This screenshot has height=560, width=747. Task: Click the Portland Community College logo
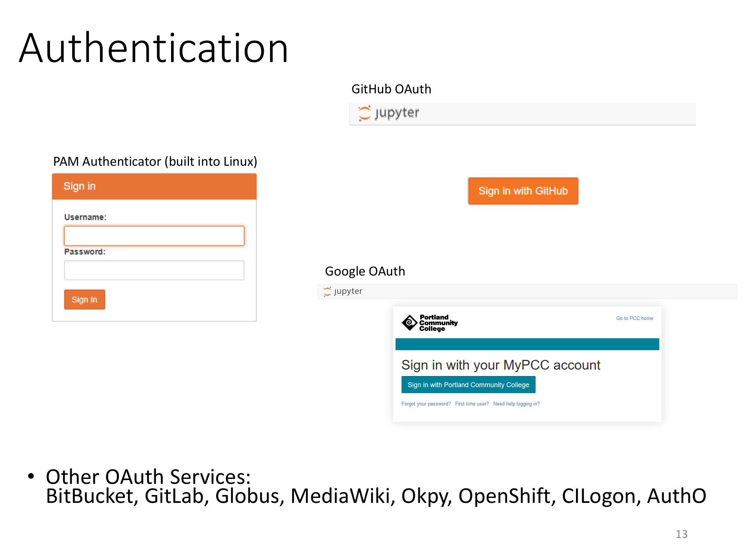click(x=430, y=323)
